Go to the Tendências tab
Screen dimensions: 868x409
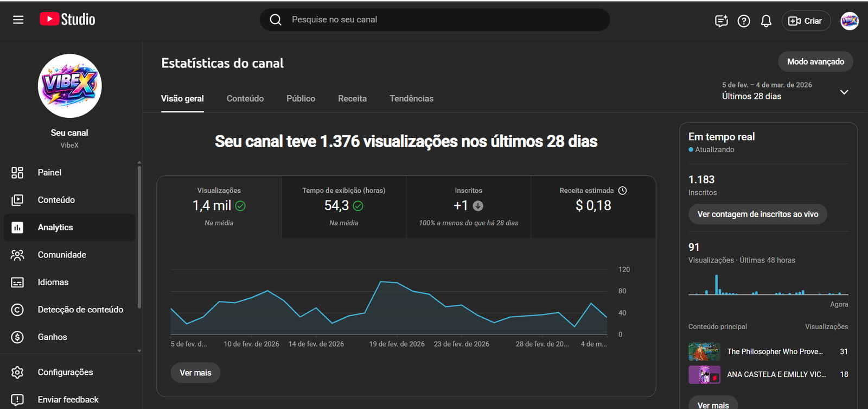(411, 99)
